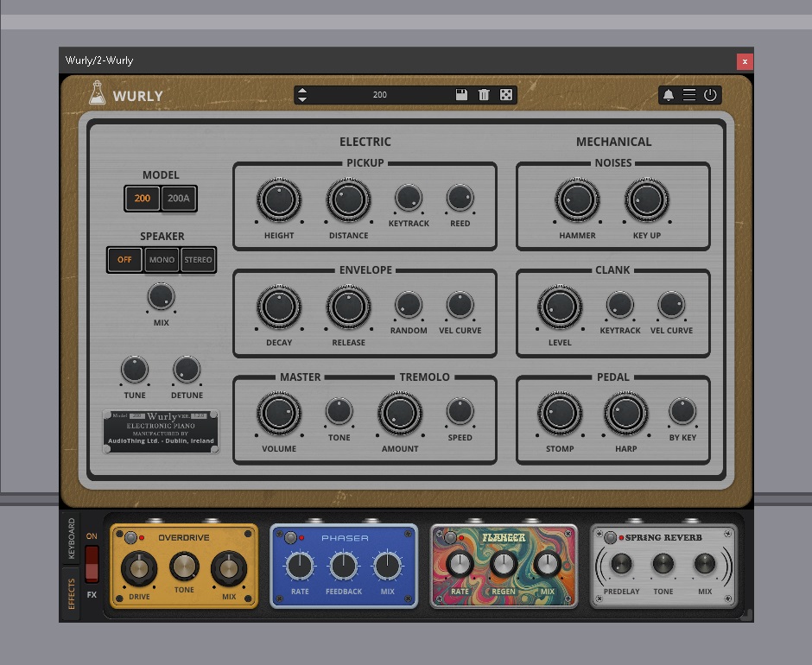Click the envelope DECAY knob
Viewport: 812px width, 665px height.
pos(279,307)
